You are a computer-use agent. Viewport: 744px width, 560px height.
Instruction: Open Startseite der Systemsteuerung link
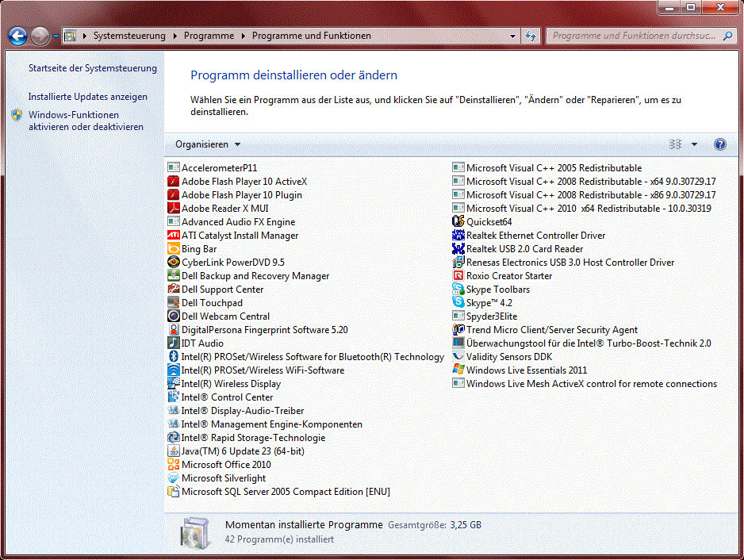click(93, 68)
